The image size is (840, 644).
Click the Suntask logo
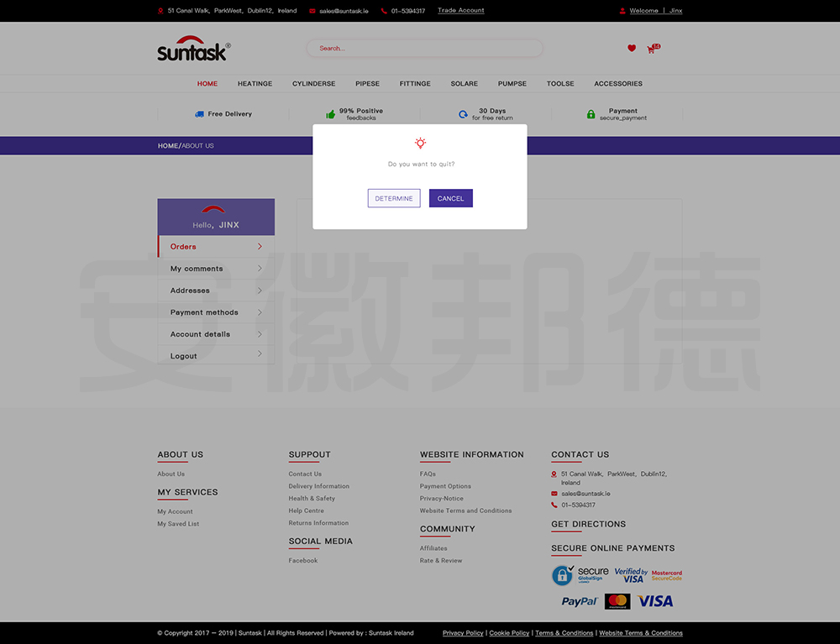pos(193,50)
